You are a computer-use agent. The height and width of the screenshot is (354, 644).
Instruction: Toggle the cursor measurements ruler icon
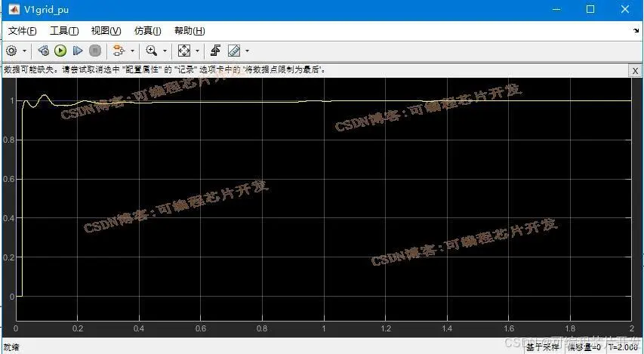[x=234, y=51]
